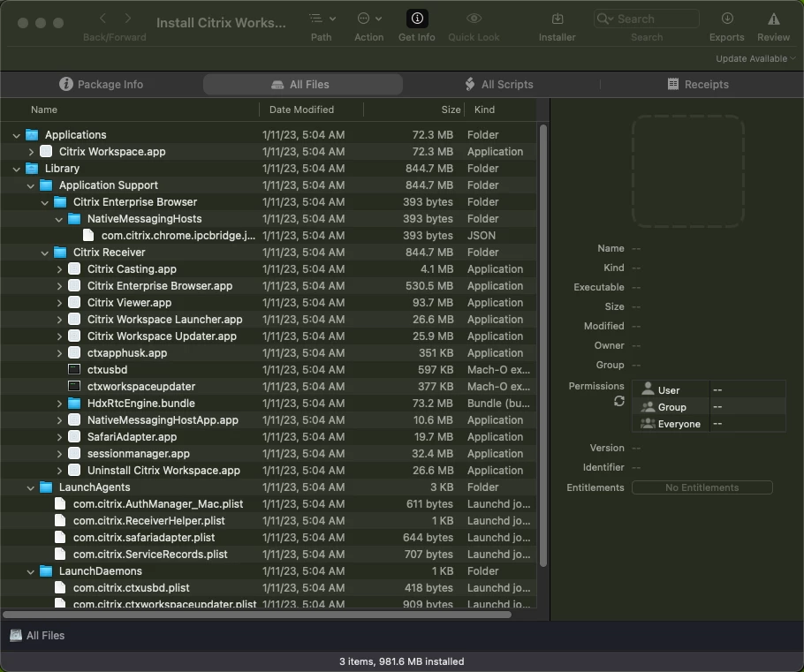This screenshot has height=672, width=804.
Task: Click the Citrix Viewer.app icon
Action: coord(74,302)
